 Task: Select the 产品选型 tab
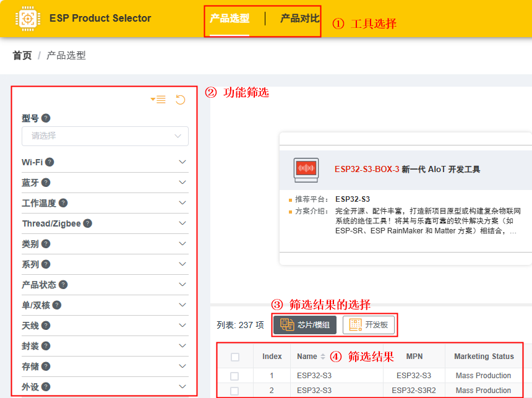(x=230, y=19)
